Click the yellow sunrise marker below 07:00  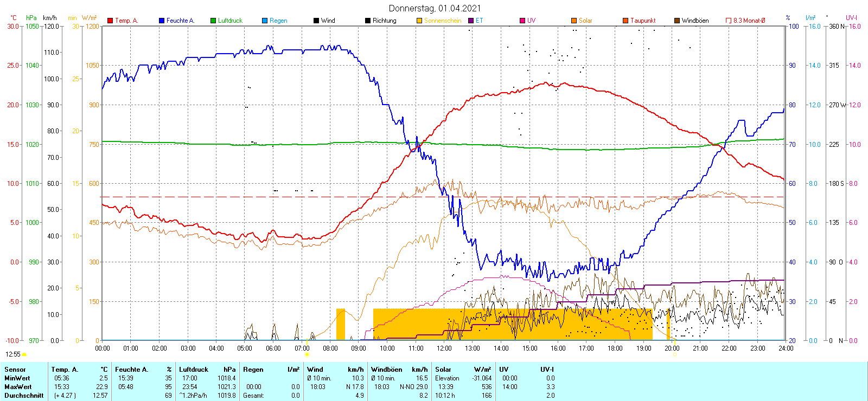click(x=307, y=354)
